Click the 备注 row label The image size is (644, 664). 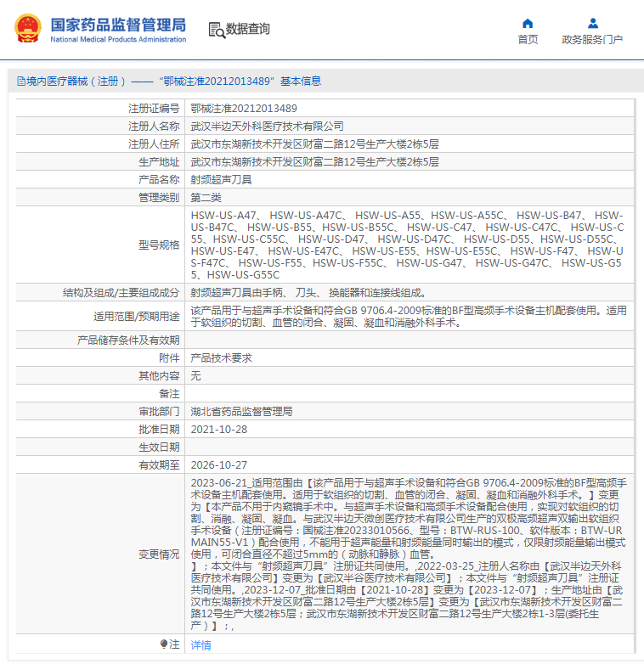pos(169,393)
